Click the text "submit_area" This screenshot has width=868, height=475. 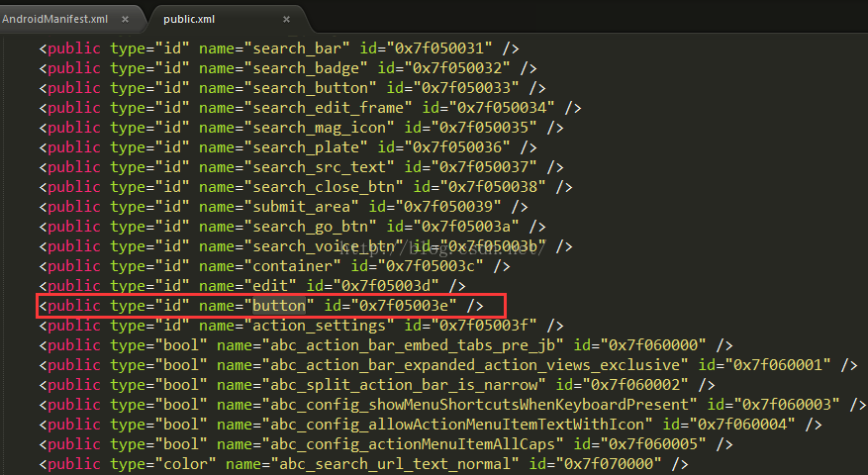(x=302, y=207)
